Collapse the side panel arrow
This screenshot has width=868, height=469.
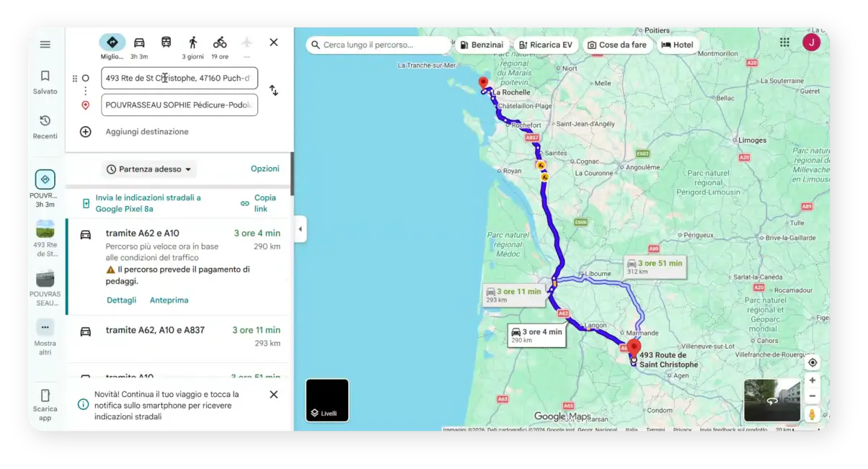(x=300, y=230)
